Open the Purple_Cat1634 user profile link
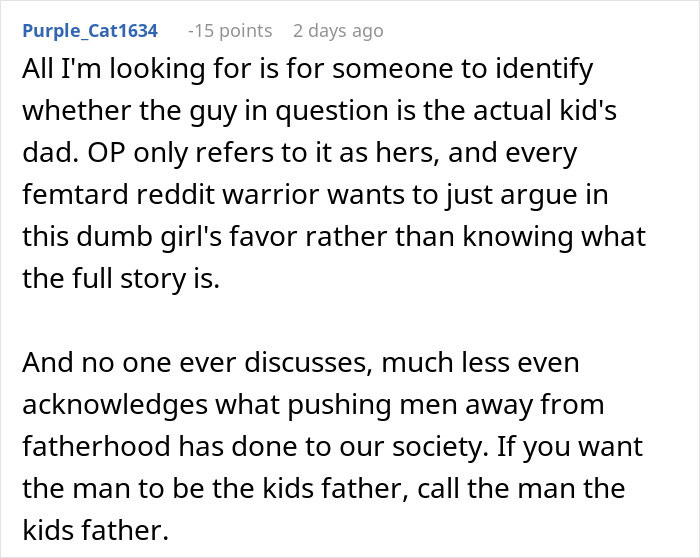 (90, 31)
